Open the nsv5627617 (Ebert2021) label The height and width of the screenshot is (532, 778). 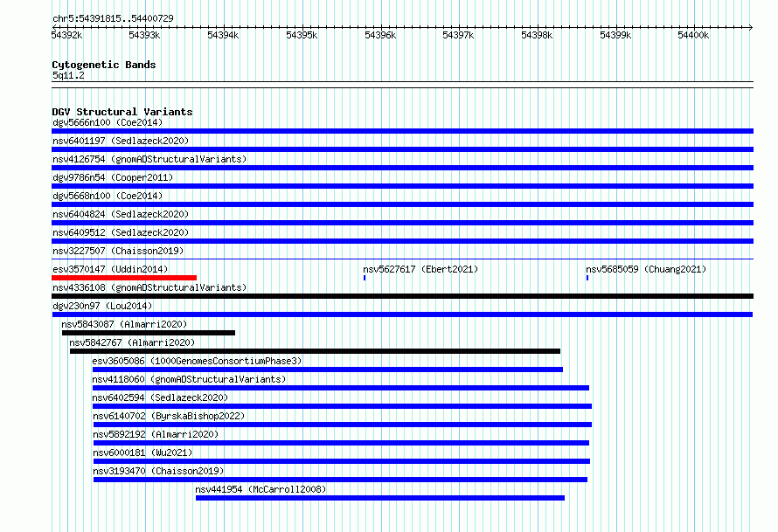420,269
